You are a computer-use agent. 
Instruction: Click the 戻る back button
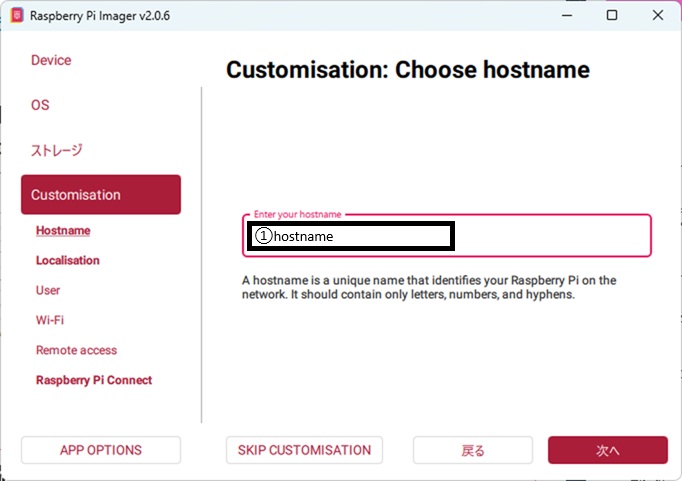(473, 450)
